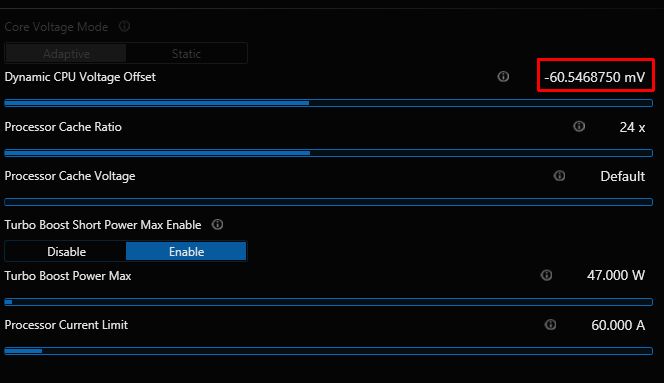This screenshot has width=664, height=383.
Task: Click the Processor Cache Ratio slider bar
Action: pos(329,153)
